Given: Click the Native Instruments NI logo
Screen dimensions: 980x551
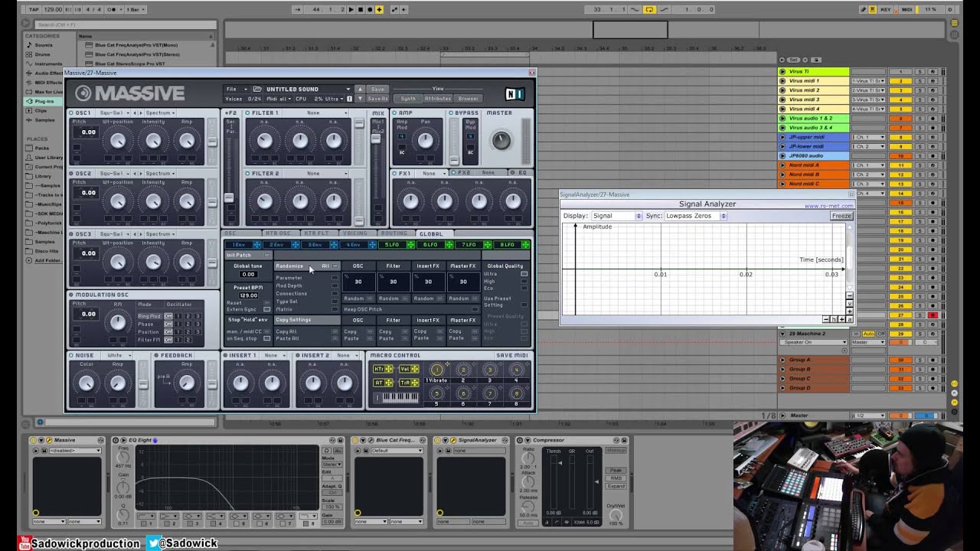Looking at the screenshot, I should click(515, 94).
